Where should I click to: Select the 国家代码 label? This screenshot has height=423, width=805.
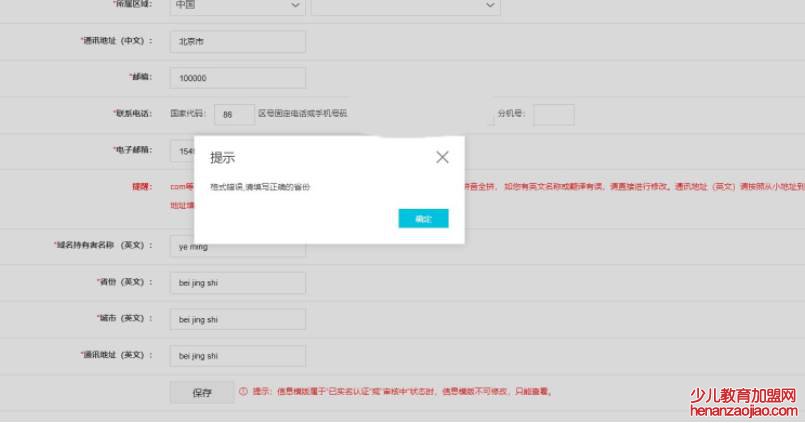187,113
